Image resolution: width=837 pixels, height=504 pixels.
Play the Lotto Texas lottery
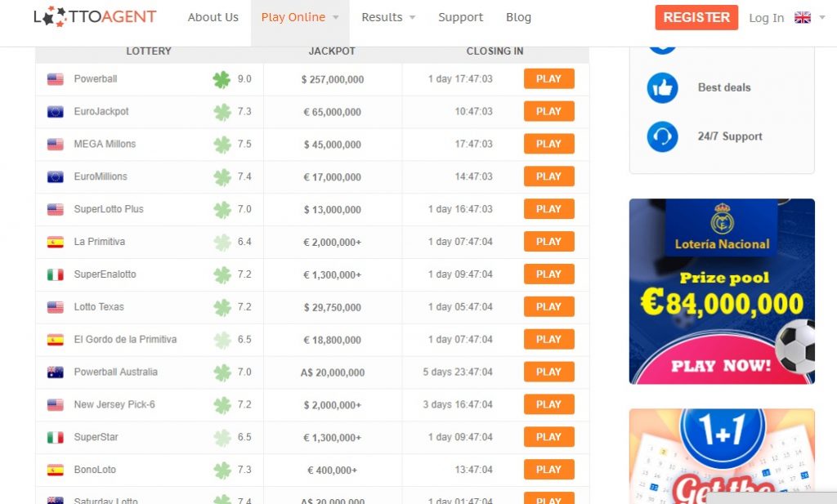click(548, 306)
